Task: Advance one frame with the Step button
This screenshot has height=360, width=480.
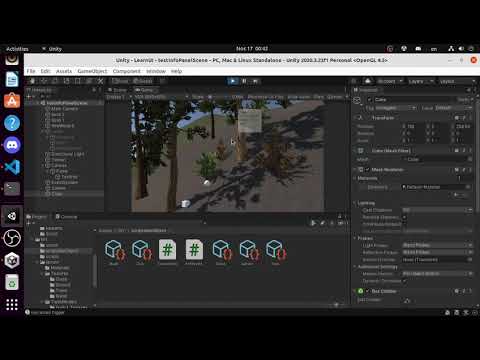Action: [x=255, y=81]
